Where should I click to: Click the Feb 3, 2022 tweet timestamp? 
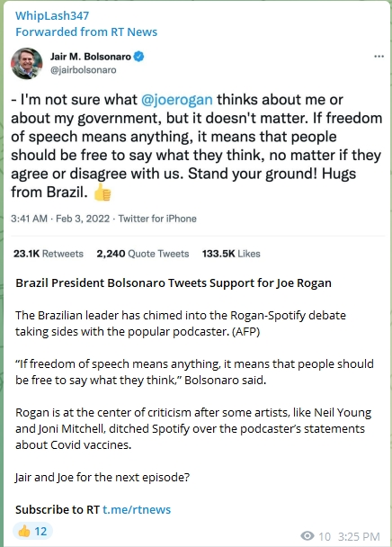83,219
